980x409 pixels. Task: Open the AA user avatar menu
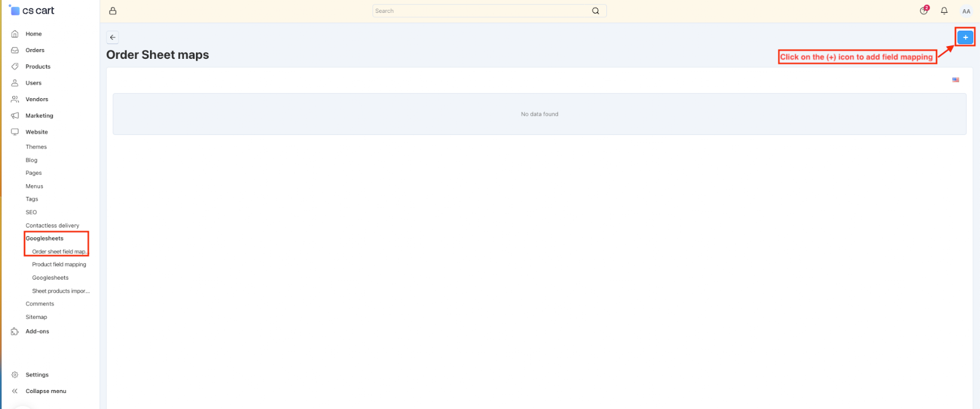[x=966, y=11]
